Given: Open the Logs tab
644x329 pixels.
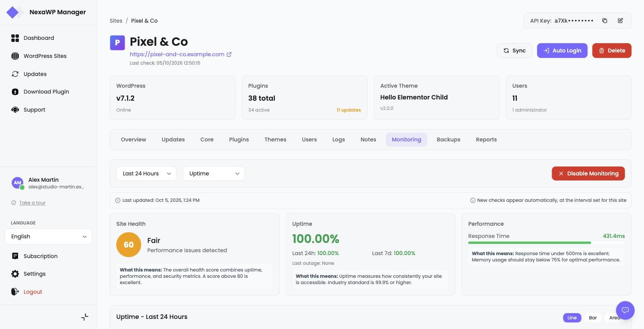Looking at the screenshot, I should [339, 140].
